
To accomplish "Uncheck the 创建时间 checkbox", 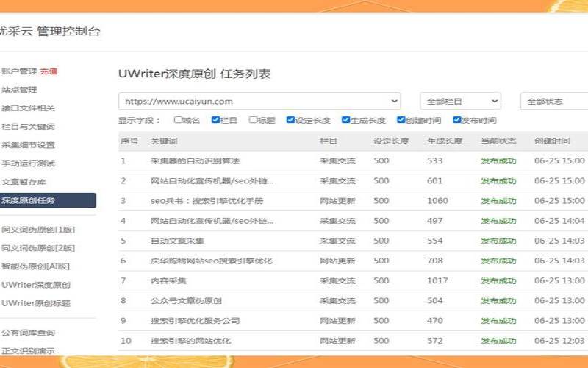I will click(x=401, y=120).
